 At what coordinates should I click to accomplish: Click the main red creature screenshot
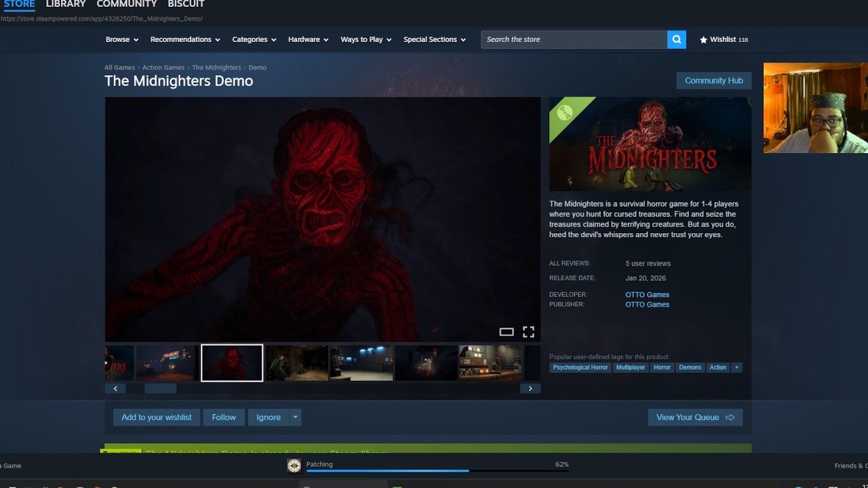pyautogui.click(x=323, y=219)
